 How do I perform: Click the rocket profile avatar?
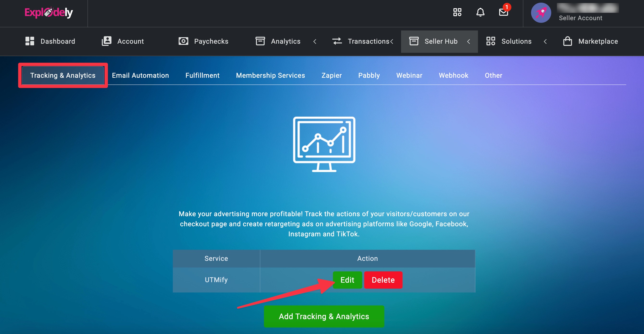(x=541, y=13)
